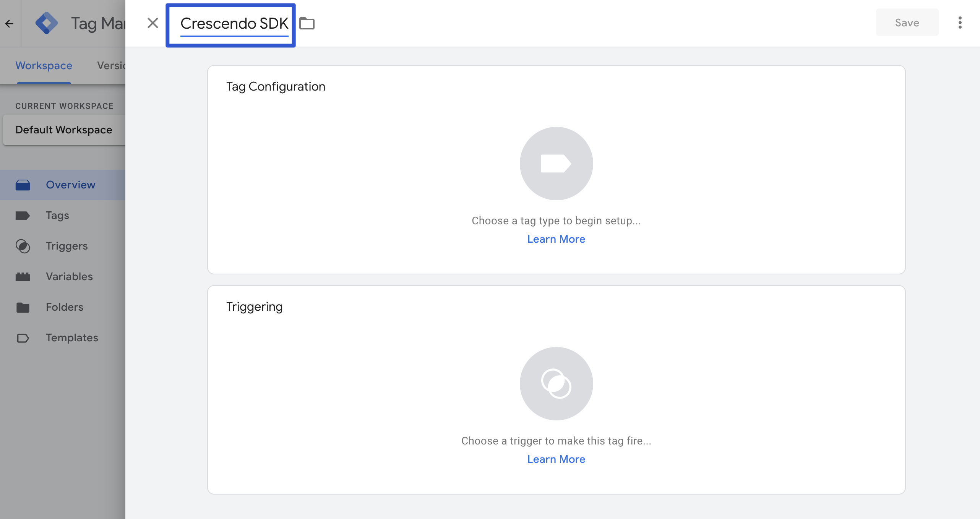Close the tag editor with X
The image size is (980, 519).
coord(153,23)
